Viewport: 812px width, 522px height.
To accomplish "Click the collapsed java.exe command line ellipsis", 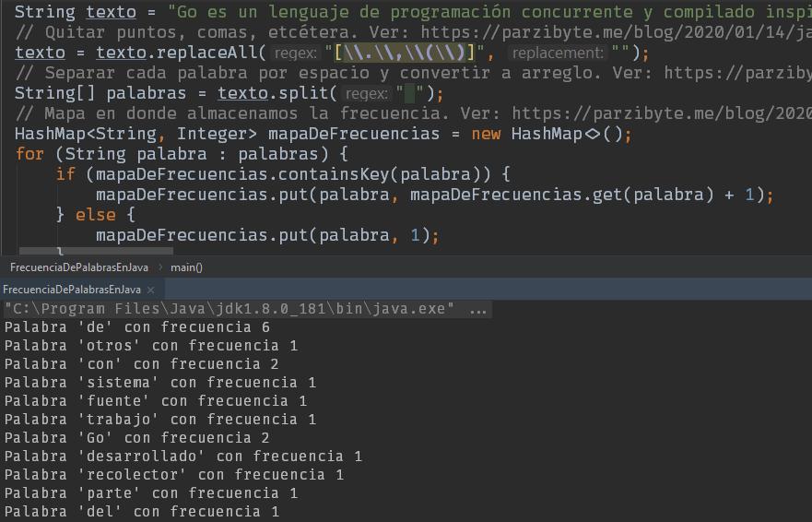I will pos(477,310).
